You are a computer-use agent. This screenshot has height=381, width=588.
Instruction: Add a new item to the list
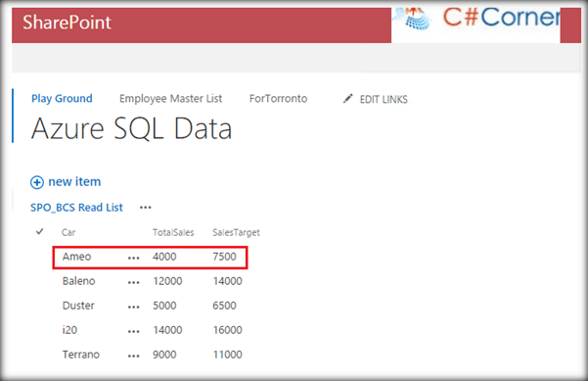[x=74, y=181]
